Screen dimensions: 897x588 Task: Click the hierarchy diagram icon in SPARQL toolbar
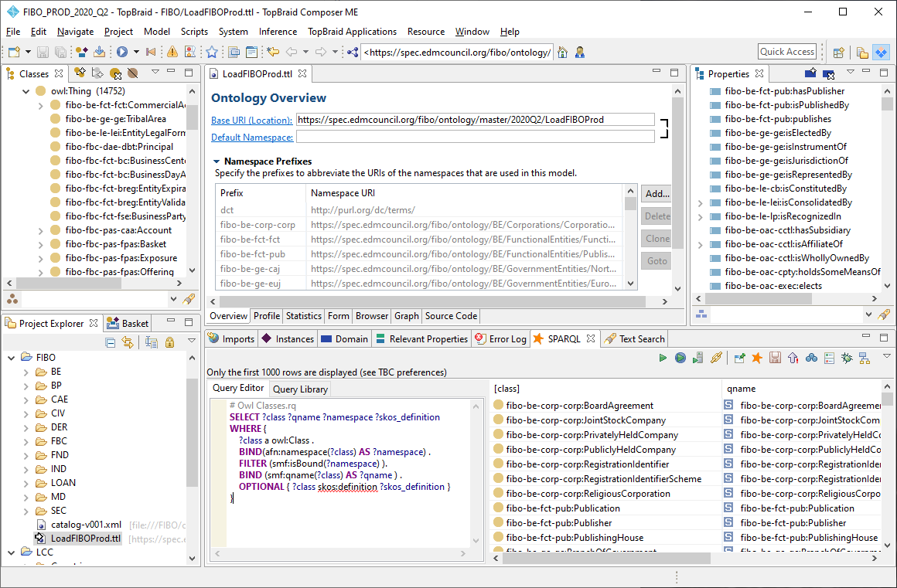[865, 358]
